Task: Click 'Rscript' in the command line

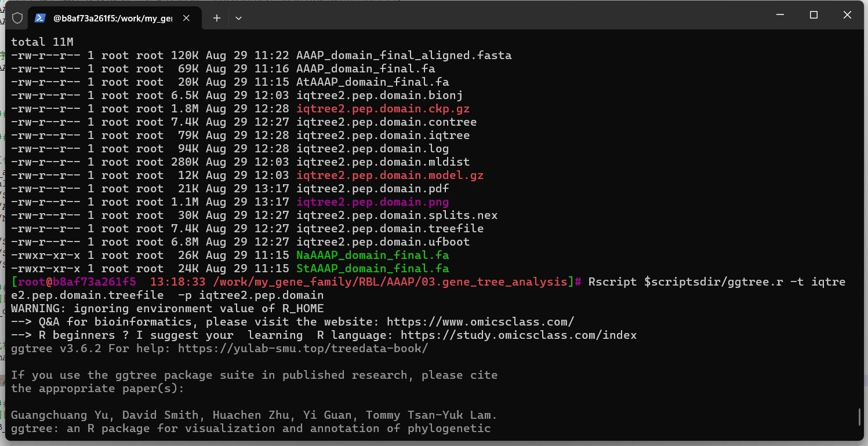Action: click(x=612, y=282)
